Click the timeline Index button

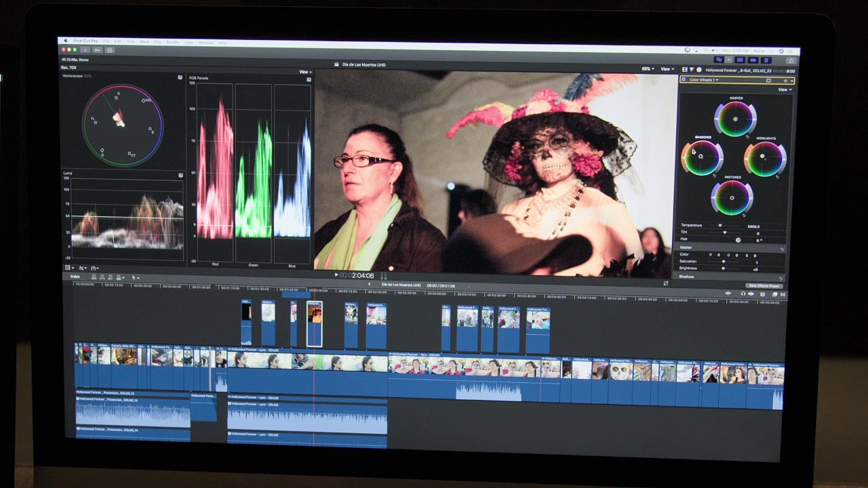(x=75, y=277)
